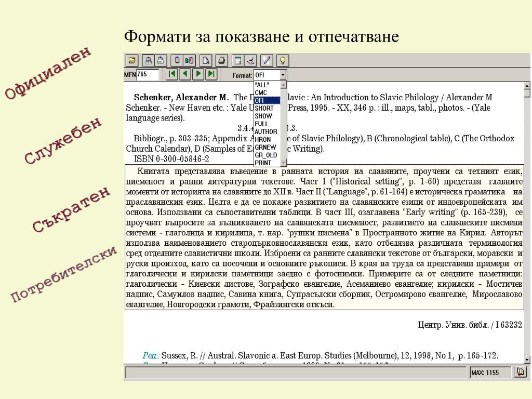Click the pencil edit icon
Image resolution: width=532 pixels, height=399 pixels.
(x=267, y=60)
